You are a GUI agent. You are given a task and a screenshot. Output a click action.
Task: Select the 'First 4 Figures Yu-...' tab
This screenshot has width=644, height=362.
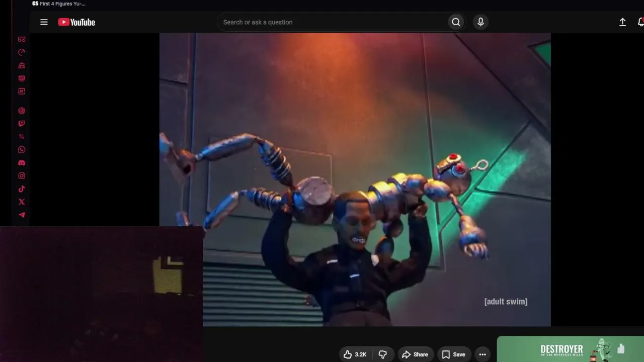[59, 4]
